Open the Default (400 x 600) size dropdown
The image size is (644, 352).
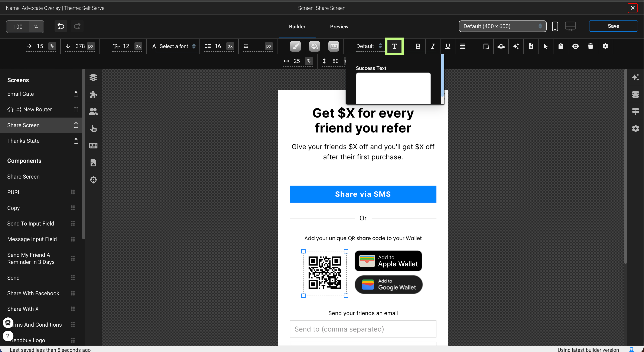tap(502, 26)
